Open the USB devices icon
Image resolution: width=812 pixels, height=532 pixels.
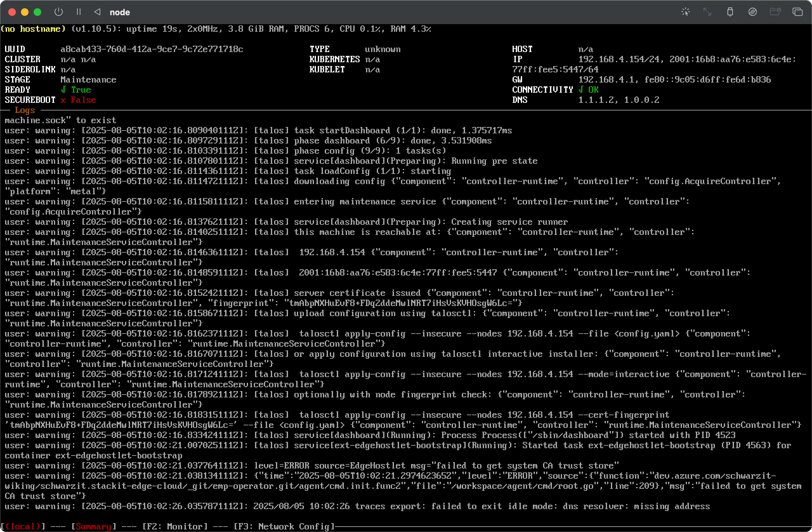(730, 12)
